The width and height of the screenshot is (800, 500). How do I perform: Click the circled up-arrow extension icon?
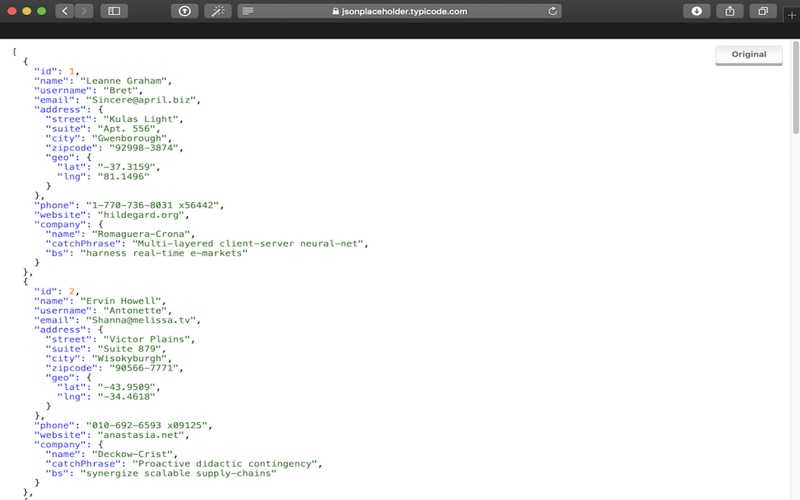(x=185, y=11)
